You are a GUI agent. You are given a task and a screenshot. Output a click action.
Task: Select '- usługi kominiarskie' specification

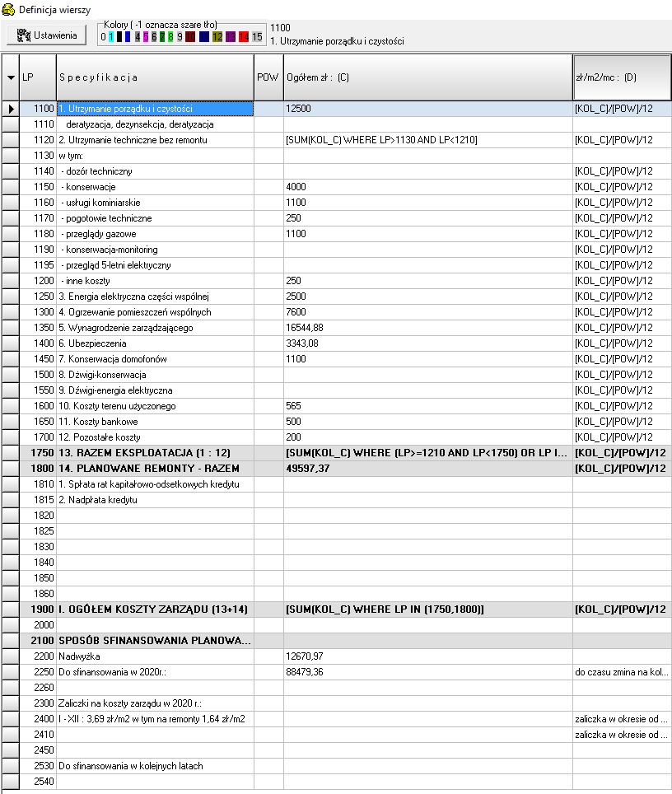click(x=155, y=203)
